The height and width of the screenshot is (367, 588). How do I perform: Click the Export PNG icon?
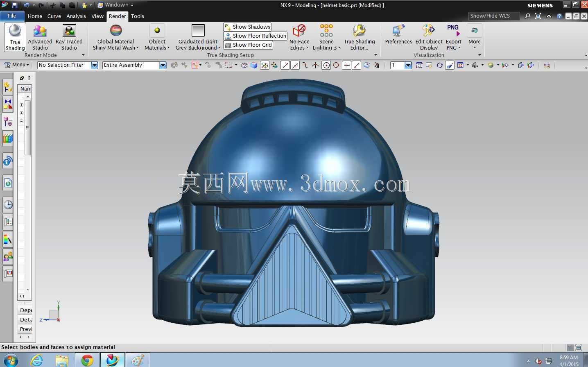click(x=453, y=31)
